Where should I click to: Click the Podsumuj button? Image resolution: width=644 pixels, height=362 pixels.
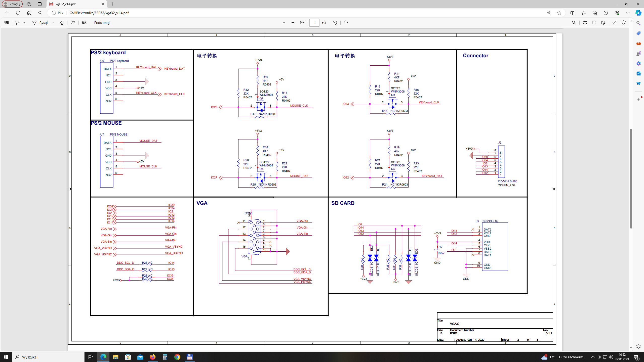pos(102,23)
